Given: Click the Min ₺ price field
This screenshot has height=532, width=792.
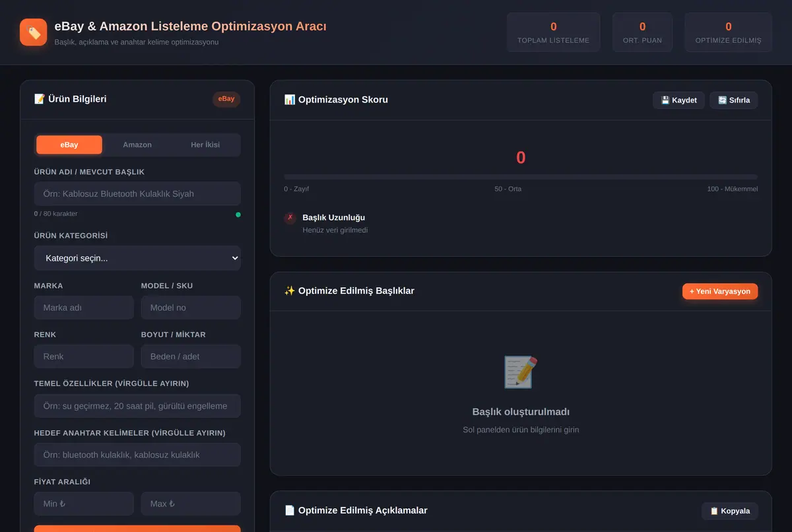Looking at the screenshot, I should coord(84,504).
